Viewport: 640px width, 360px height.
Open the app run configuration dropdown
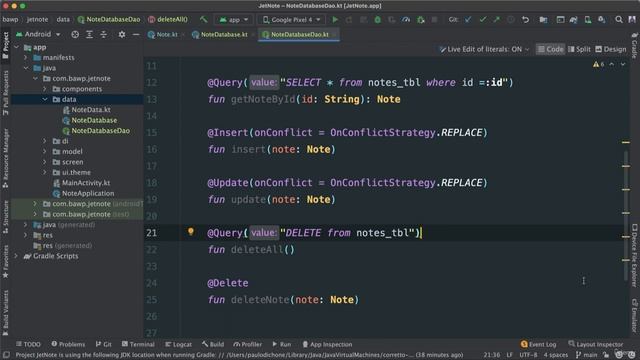pos(234,19)
